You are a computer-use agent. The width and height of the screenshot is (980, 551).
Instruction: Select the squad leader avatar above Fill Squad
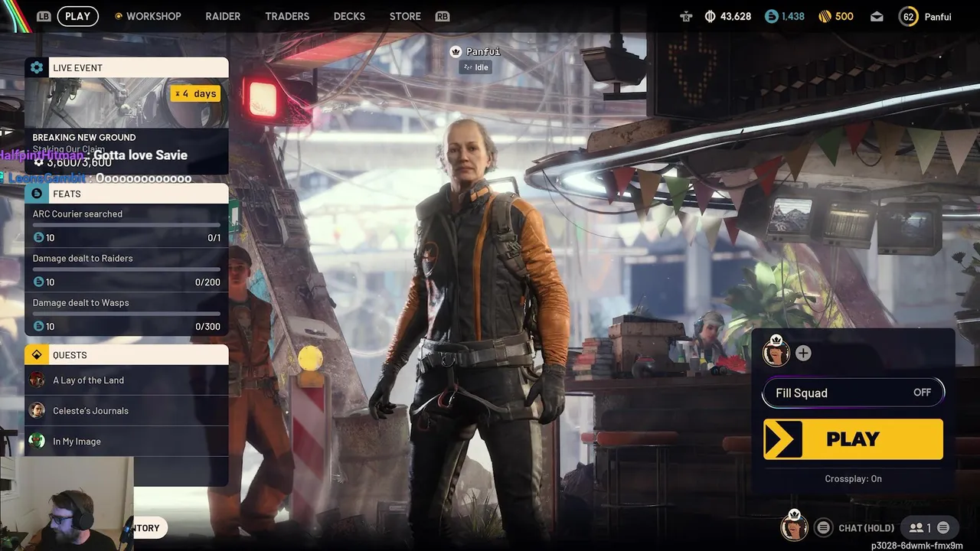coord(776,352)
